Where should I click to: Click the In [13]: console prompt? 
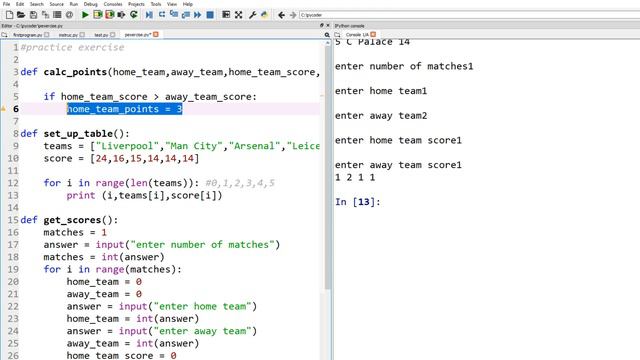(358, 202)
